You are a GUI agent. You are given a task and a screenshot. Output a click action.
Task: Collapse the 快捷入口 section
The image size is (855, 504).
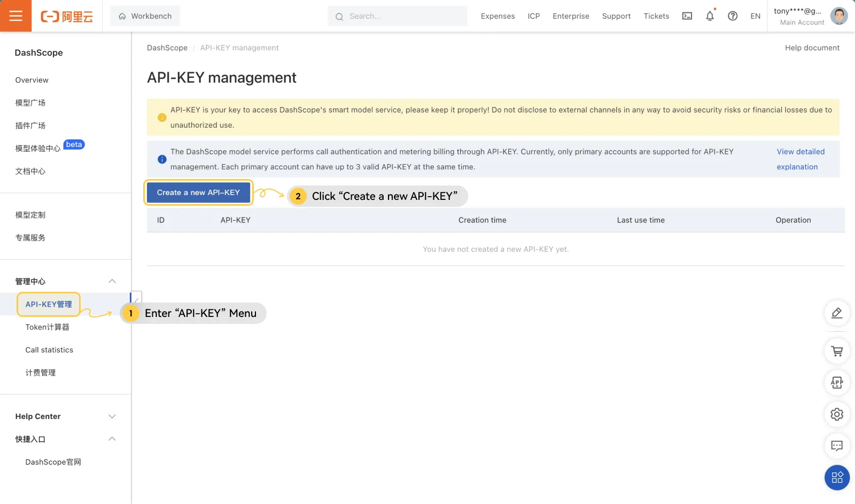pyautogui.click(x=112, y=439)
